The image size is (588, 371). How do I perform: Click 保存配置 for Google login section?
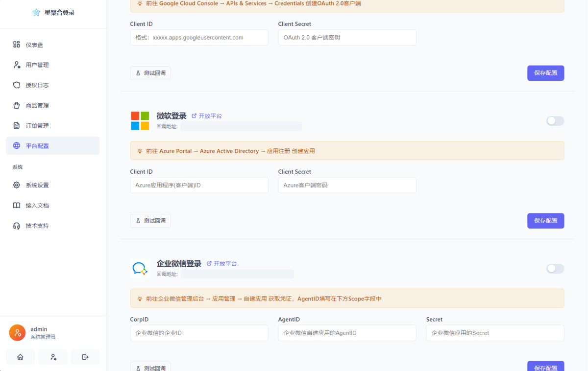(x=546, y=73)
